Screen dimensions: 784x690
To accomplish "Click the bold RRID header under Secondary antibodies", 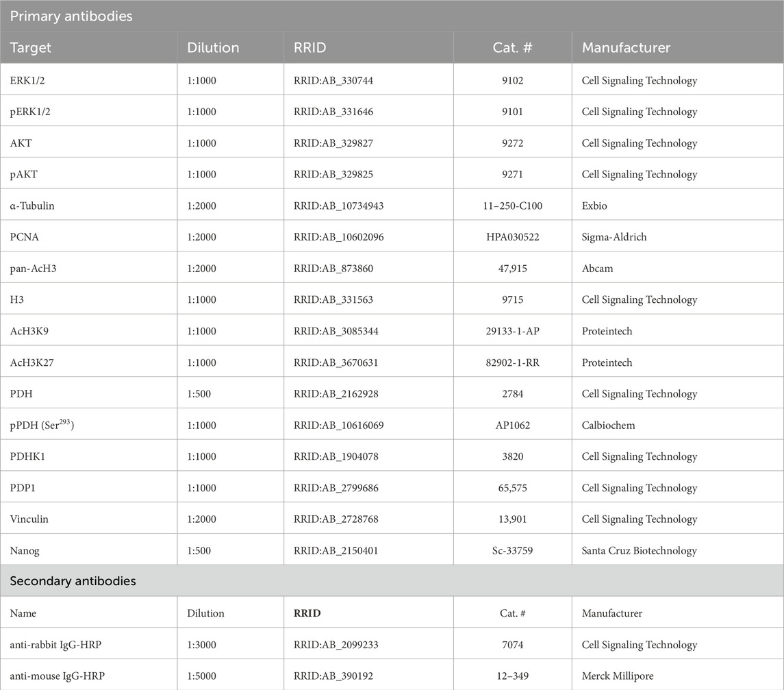I will (x=306, y=614).
